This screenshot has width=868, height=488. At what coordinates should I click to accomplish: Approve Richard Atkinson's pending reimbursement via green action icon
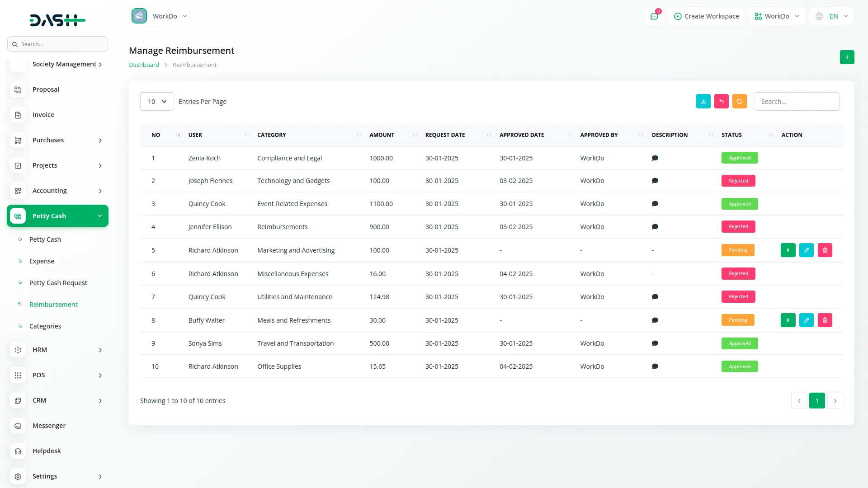[788, 250]
